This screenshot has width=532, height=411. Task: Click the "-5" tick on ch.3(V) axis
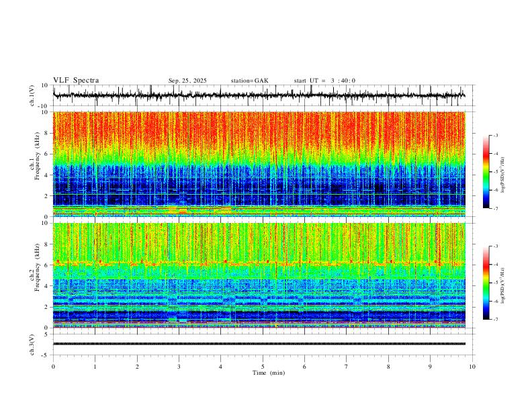pos(46,355)
